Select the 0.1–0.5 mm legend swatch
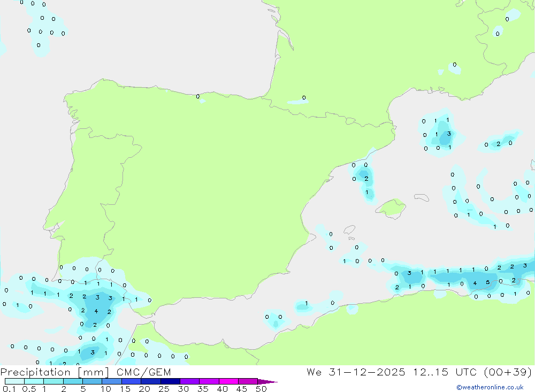Image resolution: width=535 pixels, height=392 pixels. pyautogui.click(x=14, y=382)
